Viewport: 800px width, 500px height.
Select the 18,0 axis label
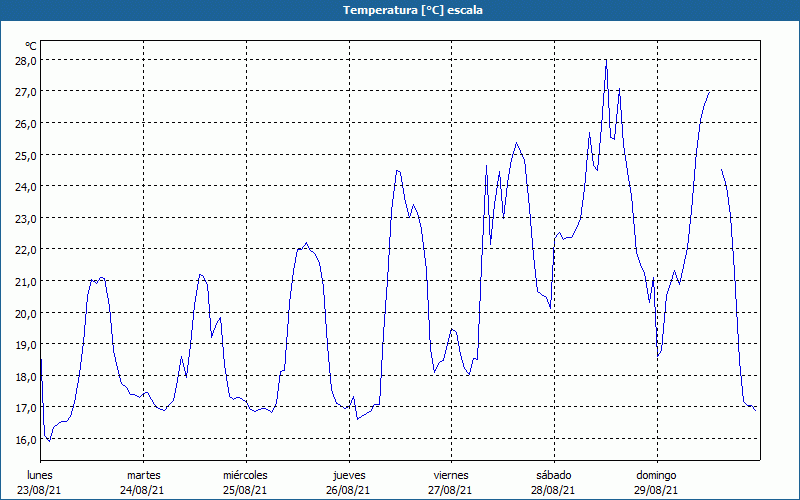click(x=27, y=377)
